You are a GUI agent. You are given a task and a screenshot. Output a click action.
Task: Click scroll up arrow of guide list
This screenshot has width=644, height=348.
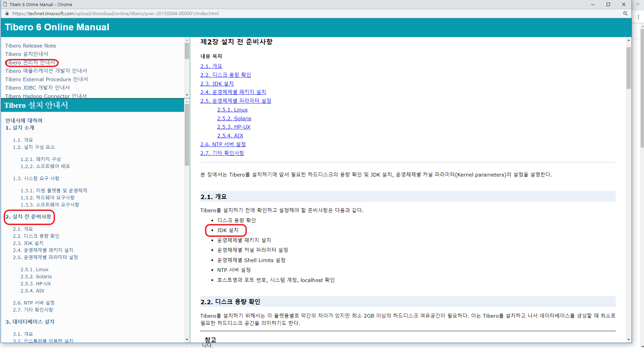tap(187, 40)
